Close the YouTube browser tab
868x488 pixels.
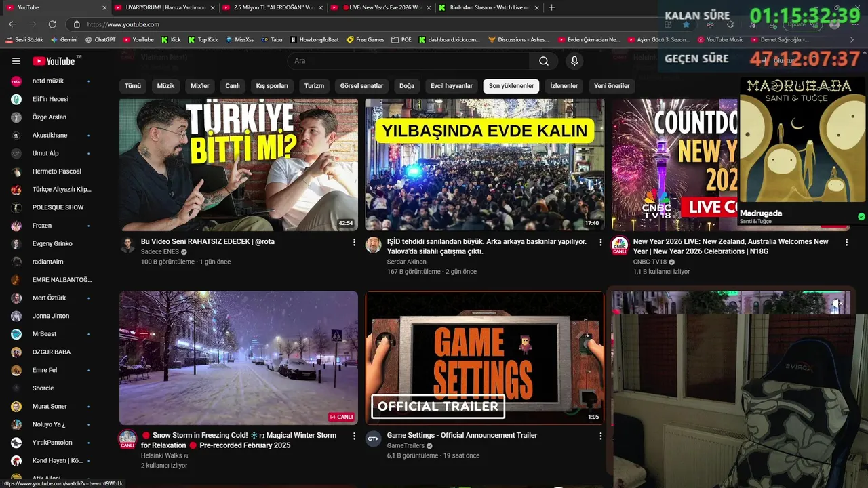pyautogui.click(x=104, y=8)
